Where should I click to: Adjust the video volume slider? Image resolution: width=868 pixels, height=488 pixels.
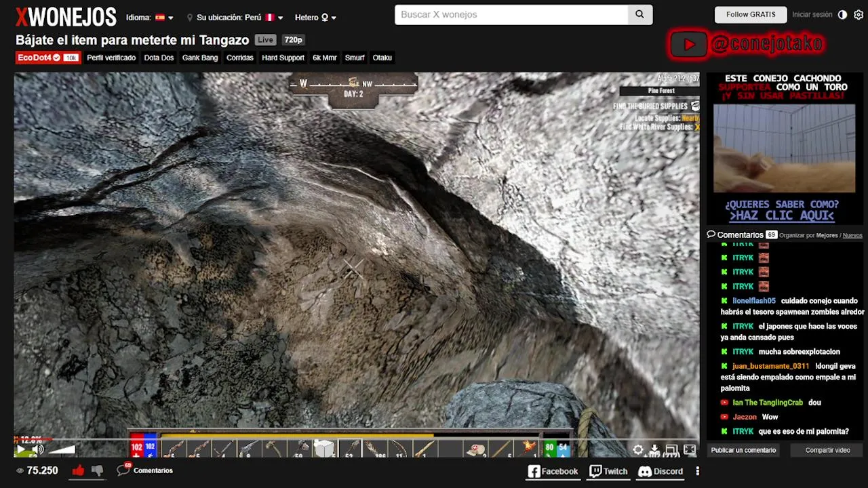(x=62, y=449)
